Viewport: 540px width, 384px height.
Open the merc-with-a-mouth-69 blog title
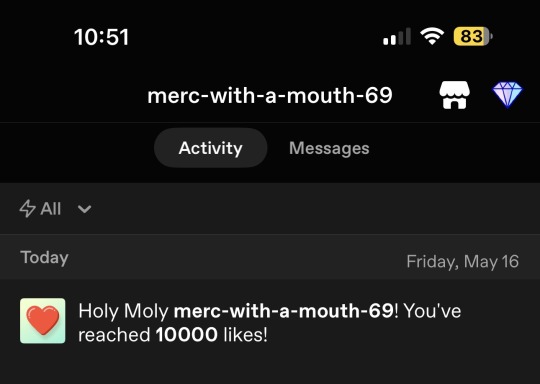click(x=270, y=95)
